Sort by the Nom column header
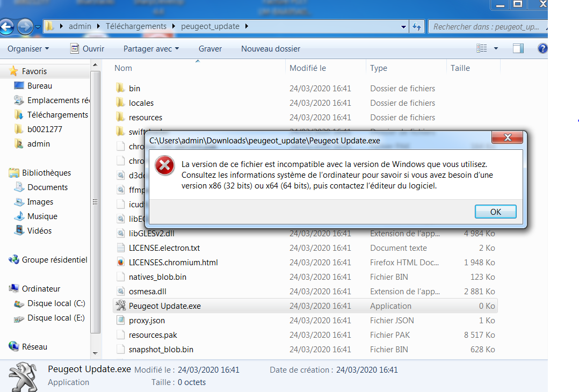Image resolution: width=579 pixels, height=392 pixels. tap(123, 68)
